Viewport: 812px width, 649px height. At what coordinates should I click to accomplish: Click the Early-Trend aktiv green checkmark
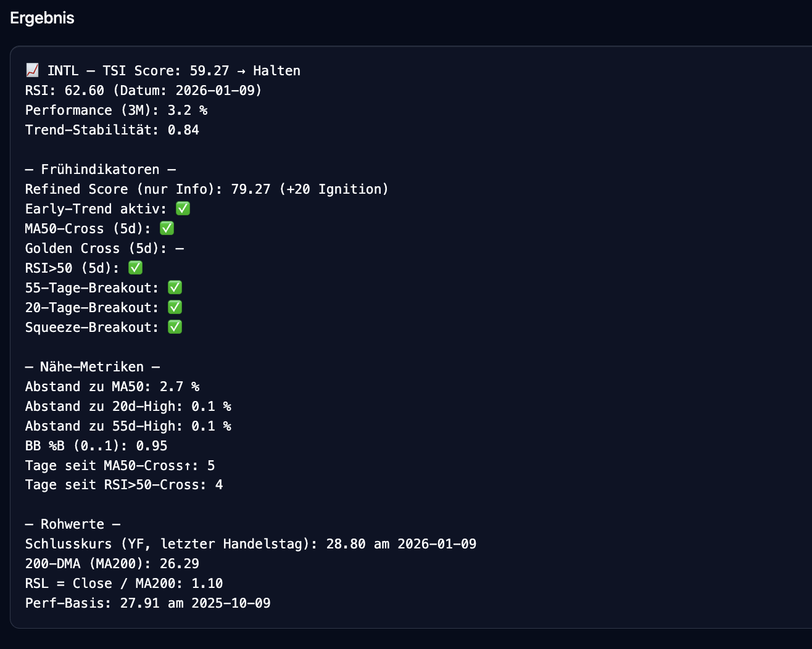(x=183, y=209)
